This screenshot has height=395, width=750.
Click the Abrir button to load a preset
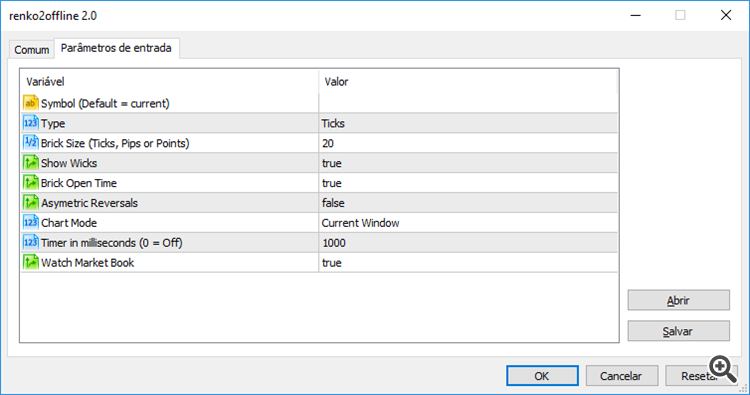point(678,300)
